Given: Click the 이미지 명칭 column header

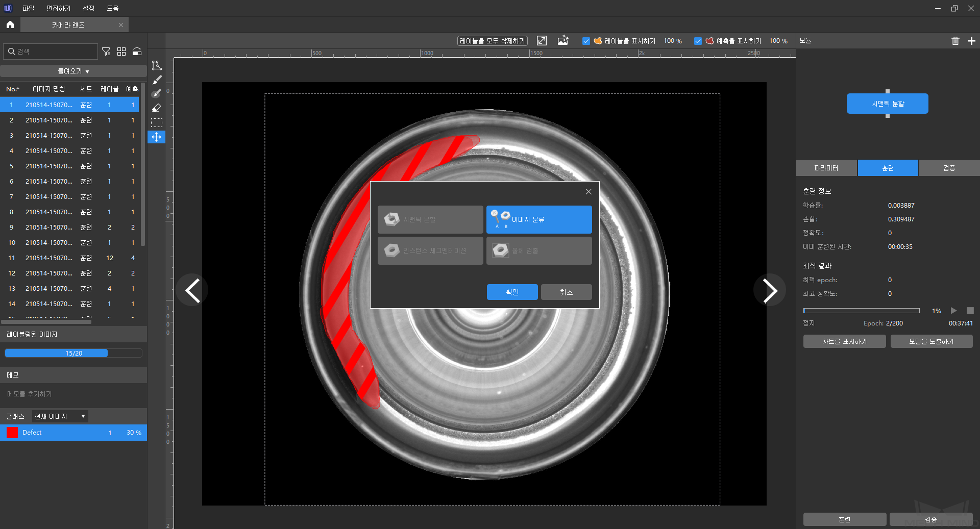Looking at the screenshot, I should coord(48,89).
